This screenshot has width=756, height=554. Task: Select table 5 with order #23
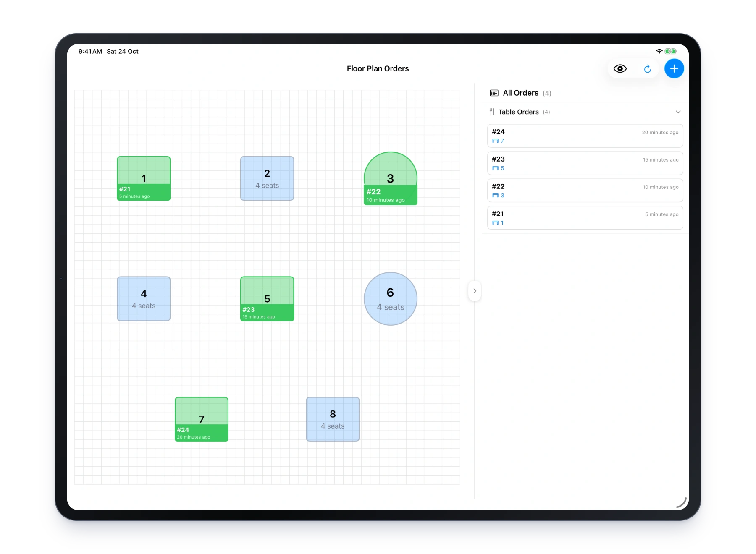coord(267,299)
